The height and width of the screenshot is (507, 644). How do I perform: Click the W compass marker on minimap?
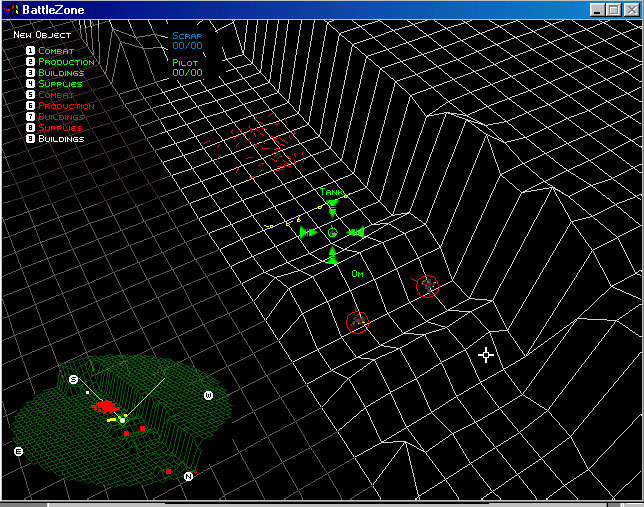click(x=208, y=395)
